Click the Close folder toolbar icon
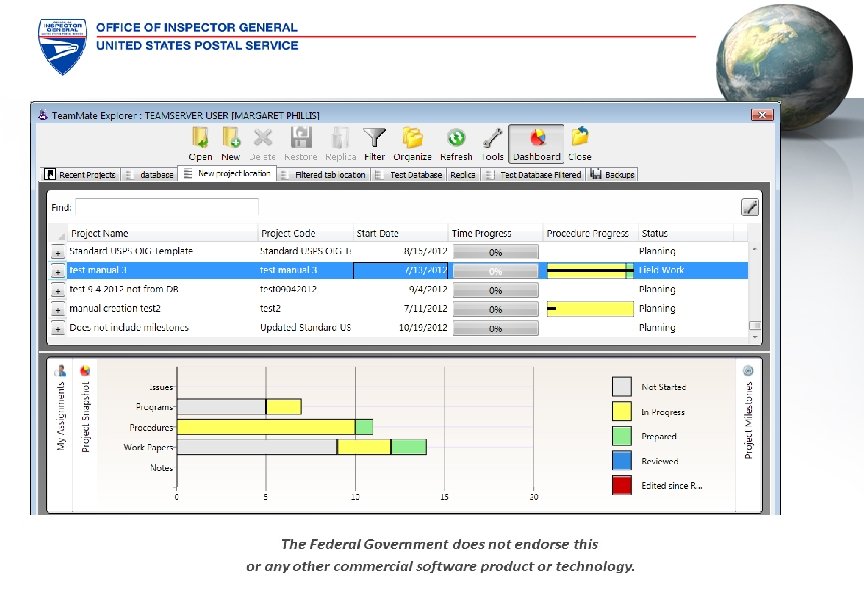 point(580,144)
